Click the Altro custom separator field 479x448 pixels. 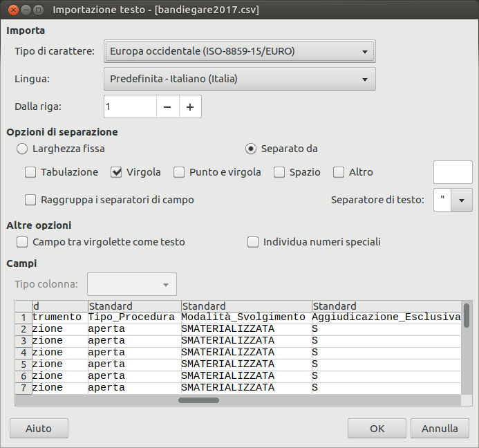coord(453,172)
